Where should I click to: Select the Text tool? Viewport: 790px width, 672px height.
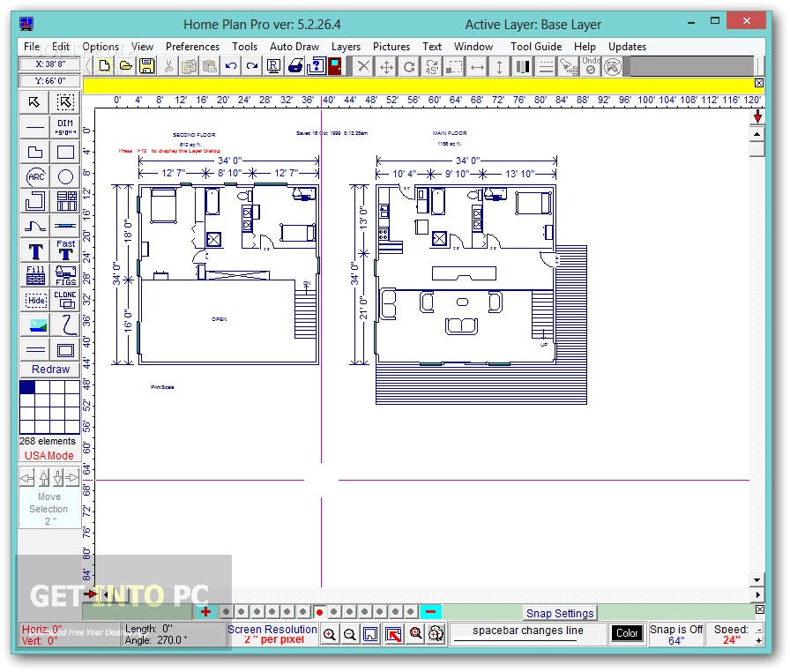[x=34, y=251]
